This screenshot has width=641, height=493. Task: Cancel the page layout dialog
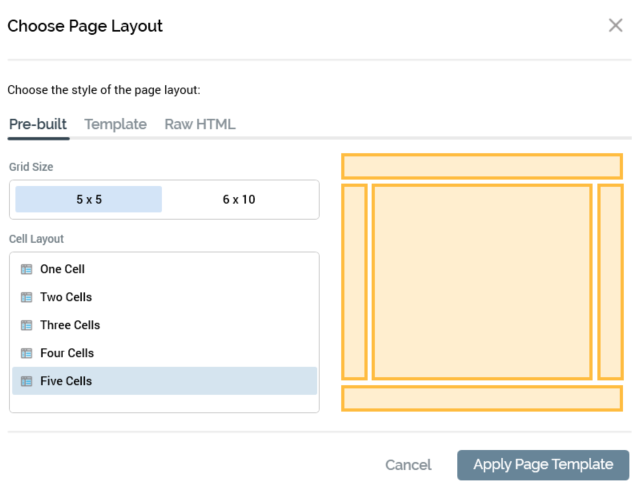(x=408, y=465)
